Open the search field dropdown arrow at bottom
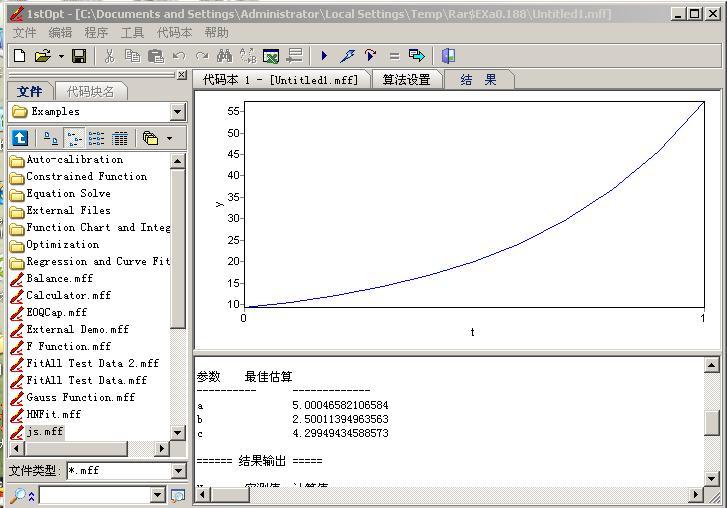The width and height of the screenshot is (727, 508). 158,495
